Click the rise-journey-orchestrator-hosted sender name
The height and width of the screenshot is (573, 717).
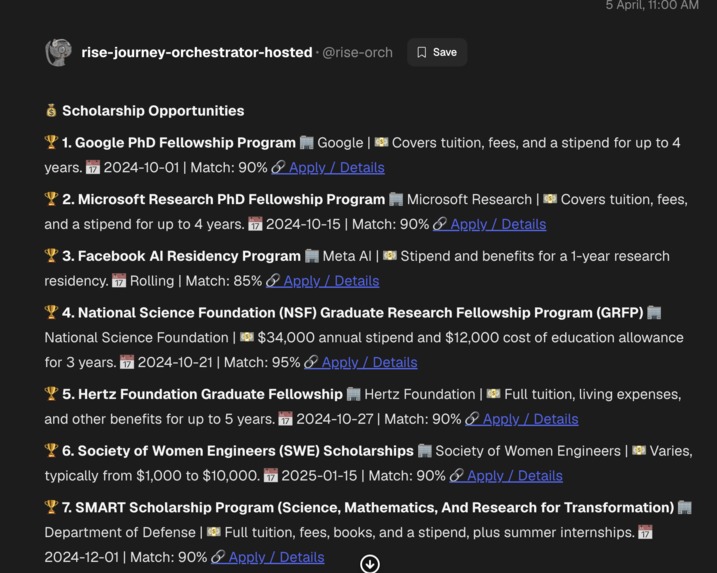pyautogui.click(x=197, y=52)
